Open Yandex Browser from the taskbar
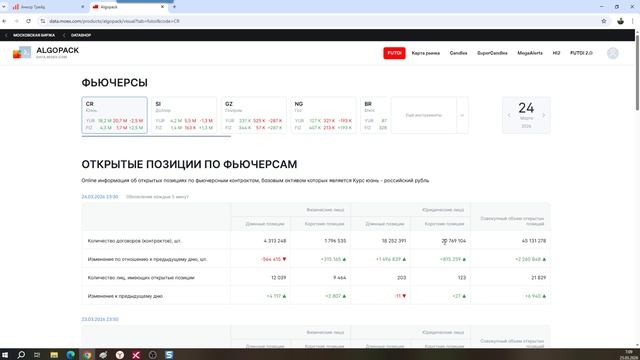Viewport: 640px width, 360px height. (120, 355)
